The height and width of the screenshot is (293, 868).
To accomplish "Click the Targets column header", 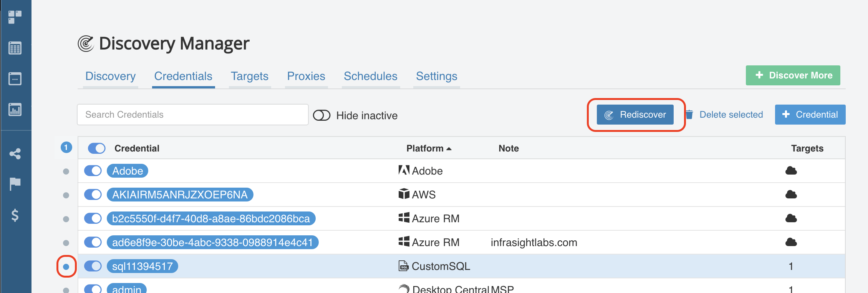I will tap(807, 148).
